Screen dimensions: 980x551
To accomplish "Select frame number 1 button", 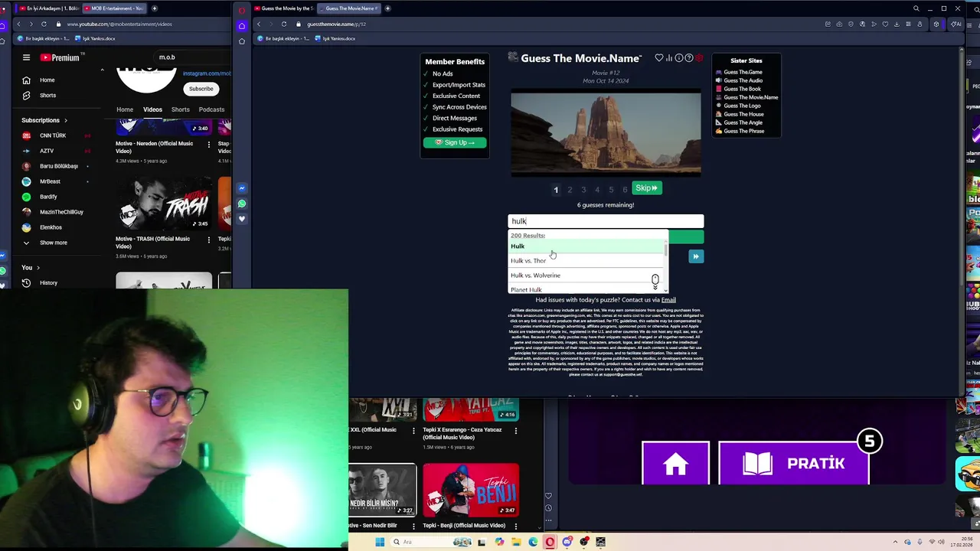I will (x=556, y=190).
